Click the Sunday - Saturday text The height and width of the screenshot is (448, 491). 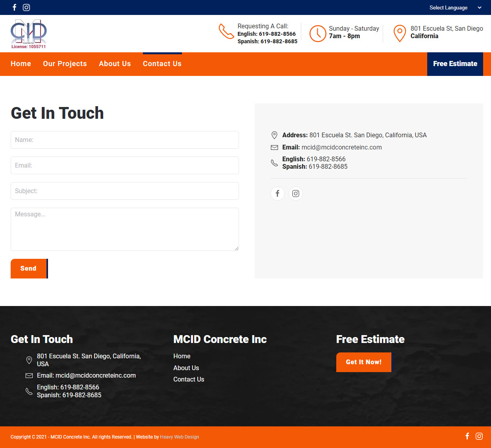(354, 28)
